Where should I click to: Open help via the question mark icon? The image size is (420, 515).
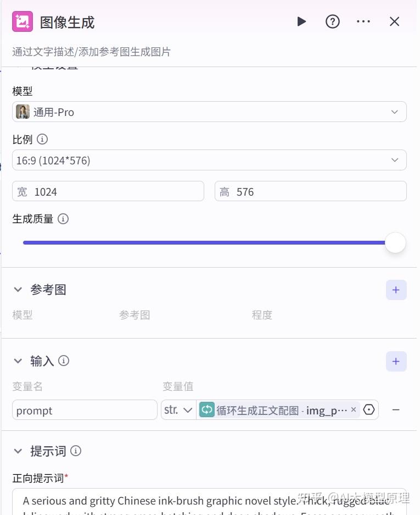click(333, 21)
